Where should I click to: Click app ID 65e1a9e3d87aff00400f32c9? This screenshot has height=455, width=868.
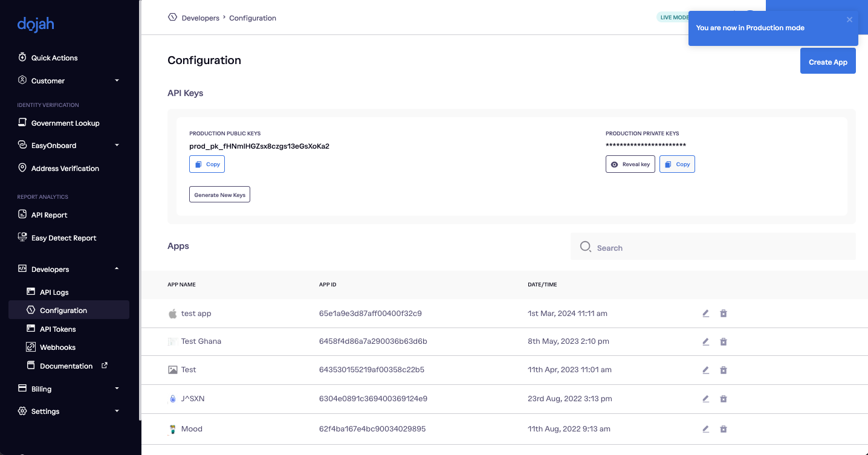tap(371, 314)
